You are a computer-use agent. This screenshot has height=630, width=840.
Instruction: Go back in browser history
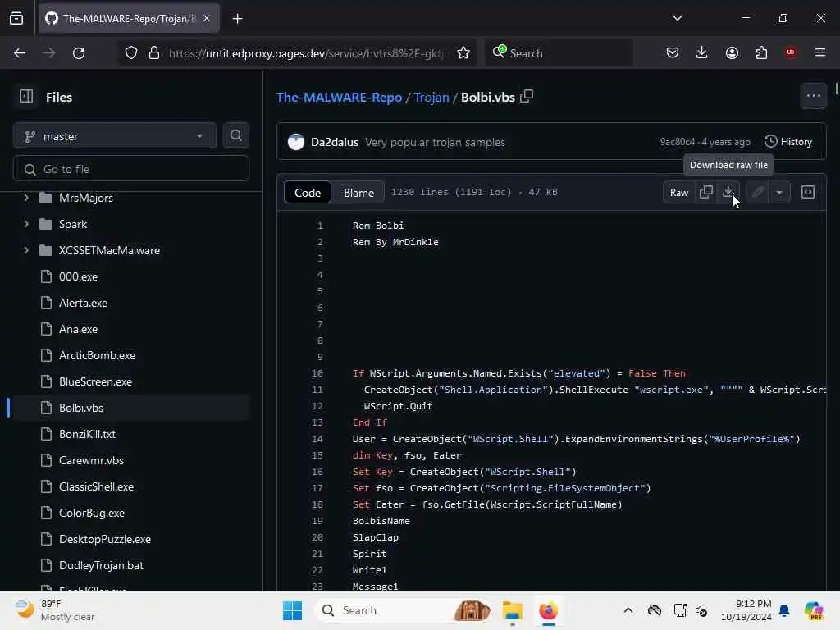[x=20, y=53]
